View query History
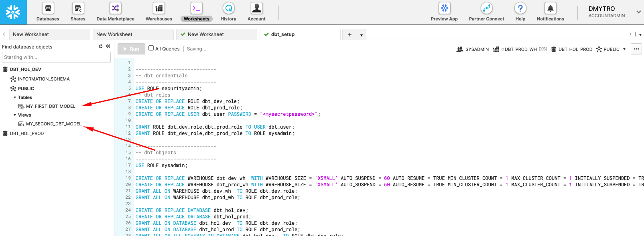This screenshot has width=644, height=236. click(x=228, y=8)
